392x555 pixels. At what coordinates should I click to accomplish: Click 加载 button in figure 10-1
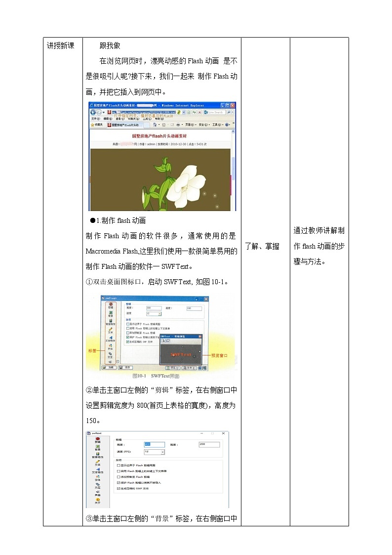[109, 368]
